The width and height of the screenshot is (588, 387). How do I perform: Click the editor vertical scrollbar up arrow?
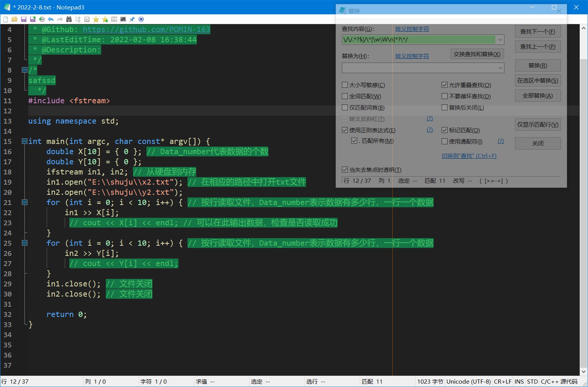[x=584, y=28]
